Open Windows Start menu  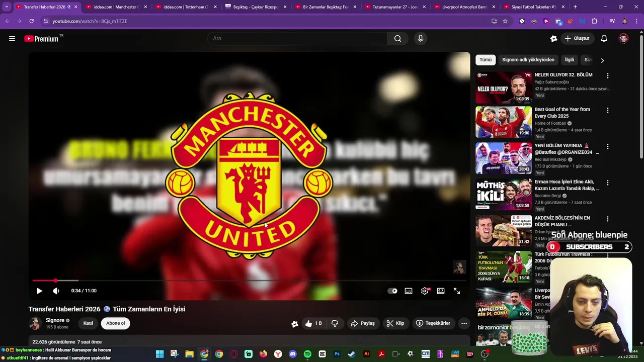(159, 354)
